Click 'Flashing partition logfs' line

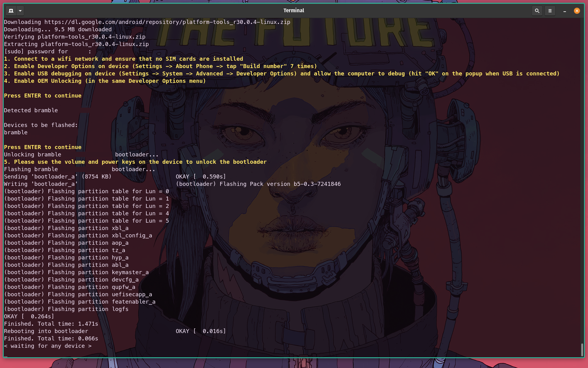(66, 309)
